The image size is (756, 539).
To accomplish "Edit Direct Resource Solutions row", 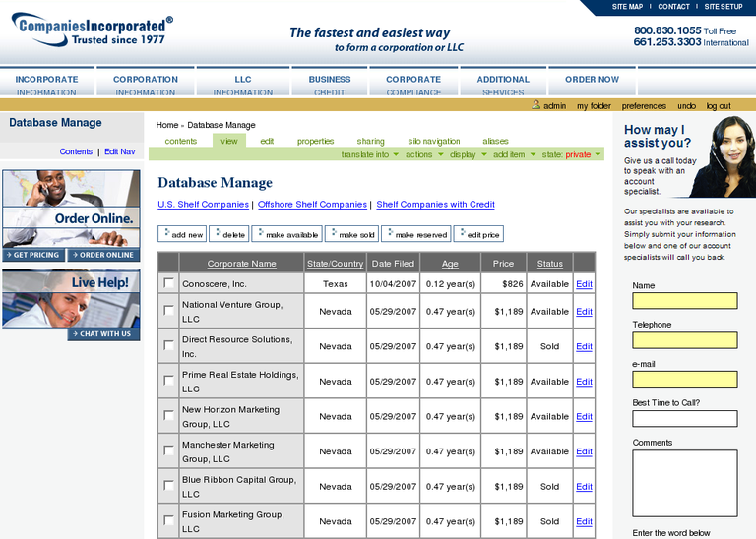I will click(584, 346).
